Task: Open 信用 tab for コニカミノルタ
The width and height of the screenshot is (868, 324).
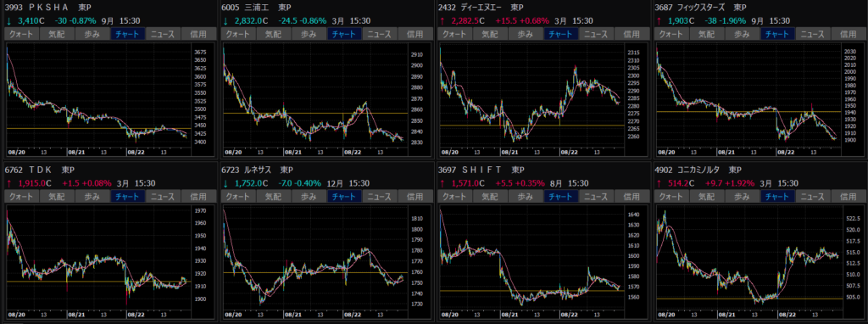Action: tap(849, 197)
